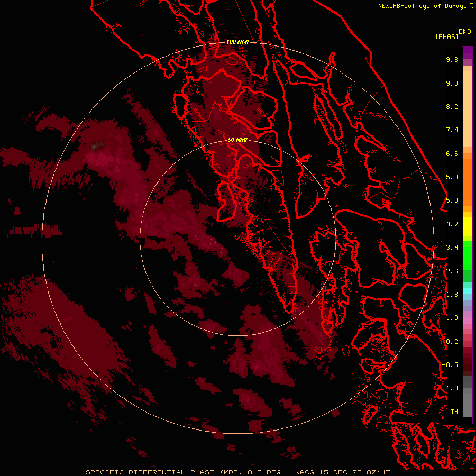Click the 50 NMI range ring label
Viewport: 476px width, 476px height.
[x=237, y=140]
